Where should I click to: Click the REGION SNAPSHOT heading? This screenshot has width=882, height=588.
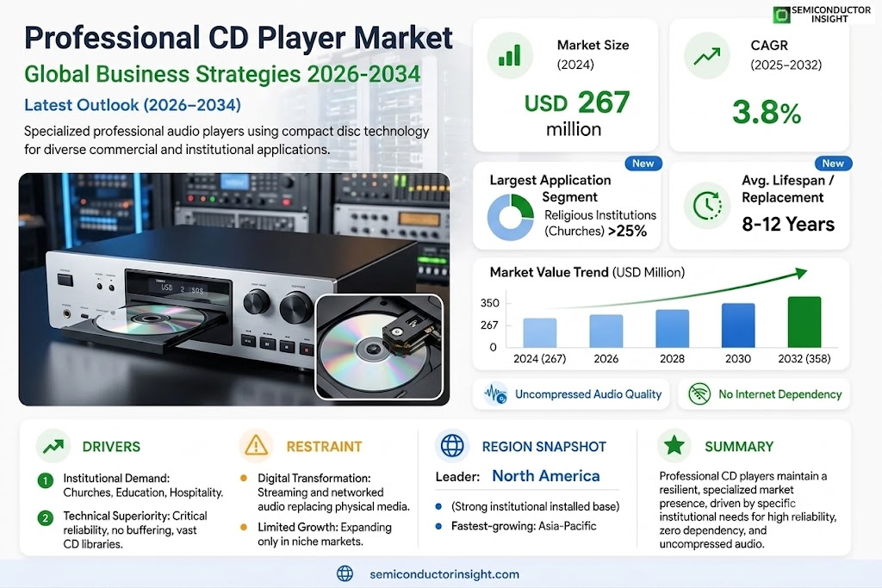click(544, 447)
